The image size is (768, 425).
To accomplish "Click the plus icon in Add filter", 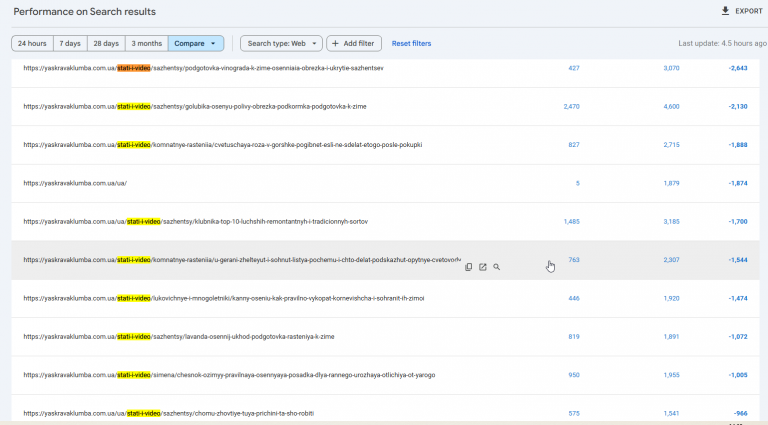I will coord(335,44).
